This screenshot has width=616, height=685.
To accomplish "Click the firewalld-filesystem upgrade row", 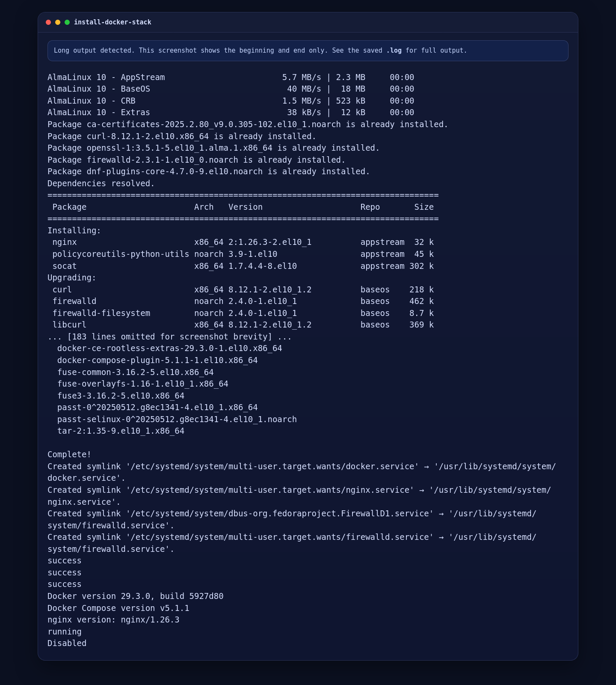I will (x=243, y=313).
